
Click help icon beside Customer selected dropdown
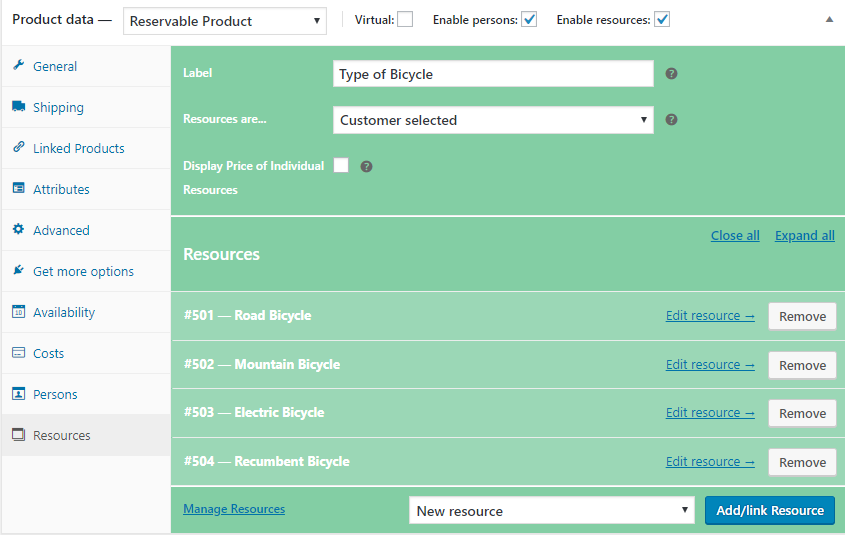pyautogui.click(x=672, y=120)
